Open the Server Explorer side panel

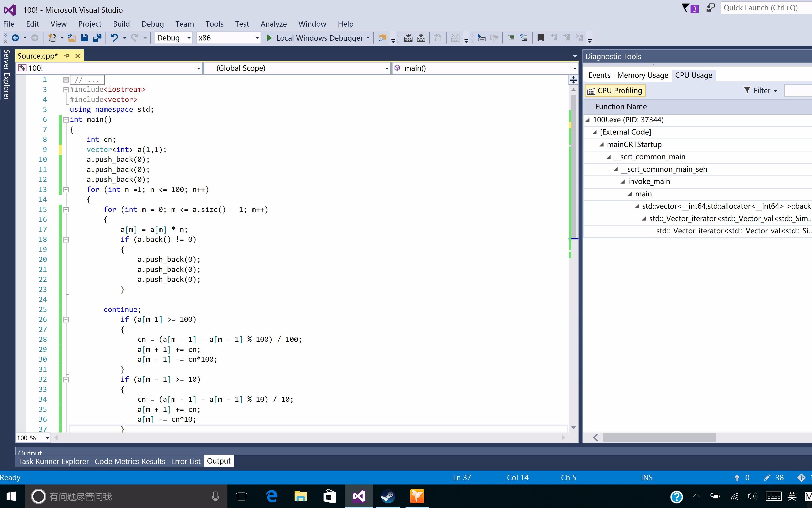(6, 75)
